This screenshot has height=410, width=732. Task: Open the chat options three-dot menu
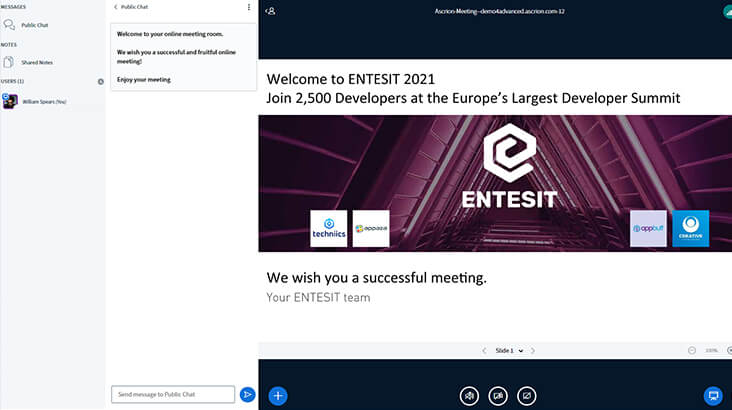[249, 7]
